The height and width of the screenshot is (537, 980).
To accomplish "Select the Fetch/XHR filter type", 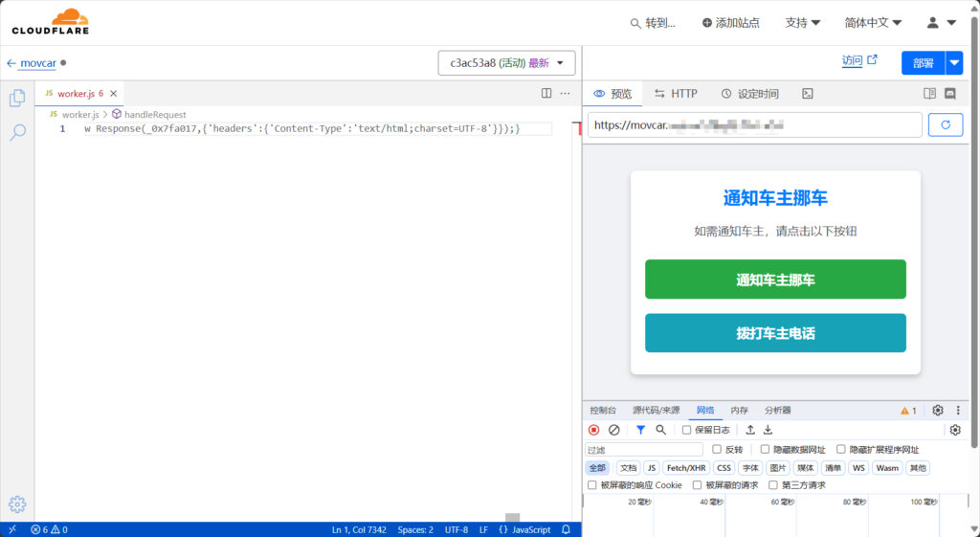I will [x=685, y=468].
